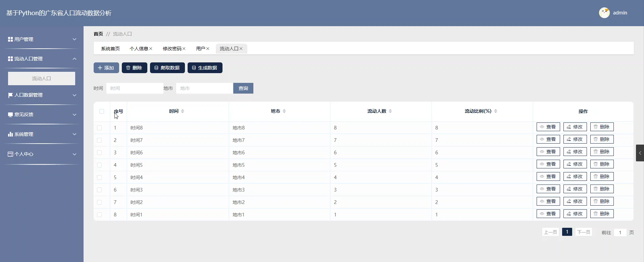Delete the 时间1 row

click(602, 214)
